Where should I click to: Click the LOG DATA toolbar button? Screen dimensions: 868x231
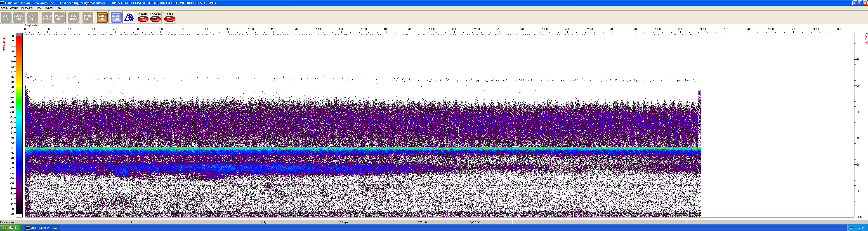(73, 17)
